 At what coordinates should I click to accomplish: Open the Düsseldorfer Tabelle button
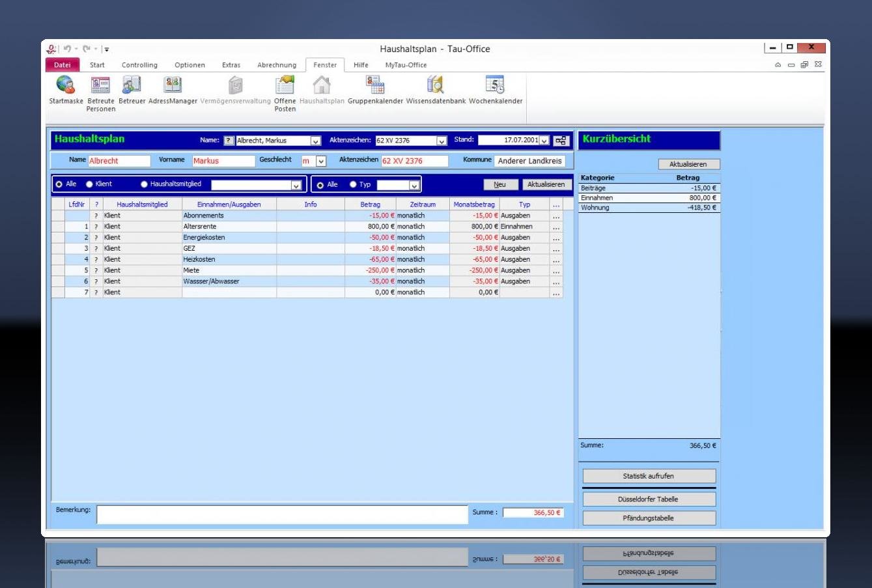[649, 499]
